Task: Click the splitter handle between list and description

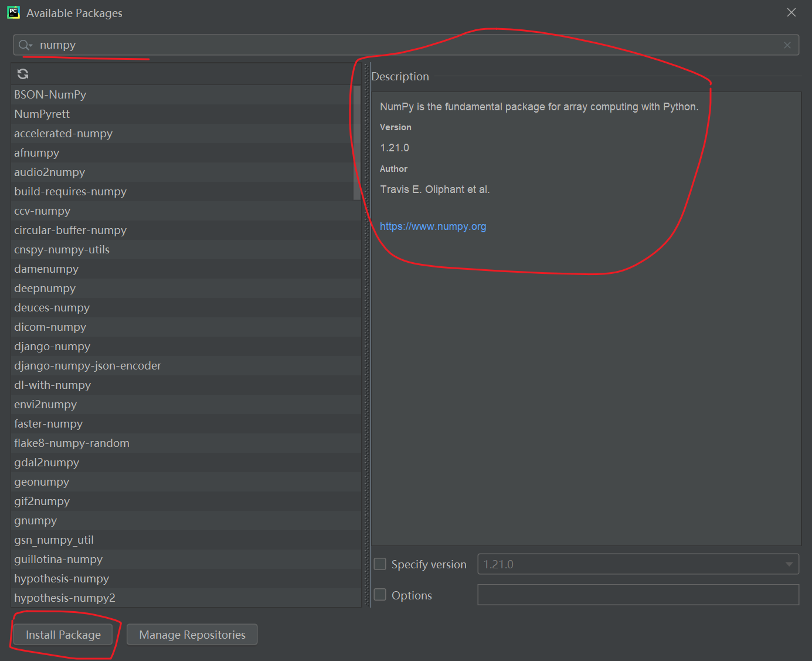Action: pyautogui.click(x=367, y=335)
